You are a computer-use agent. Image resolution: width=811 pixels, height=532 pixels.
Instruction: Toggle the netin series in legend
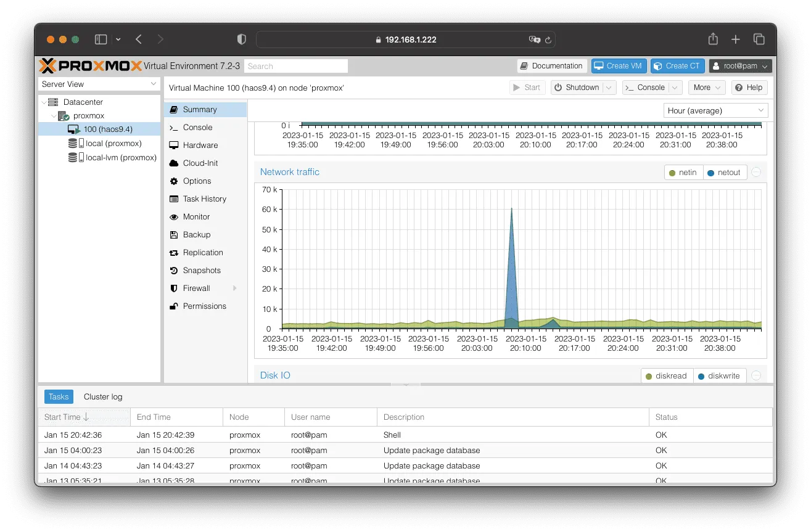(x=683, y=173)
